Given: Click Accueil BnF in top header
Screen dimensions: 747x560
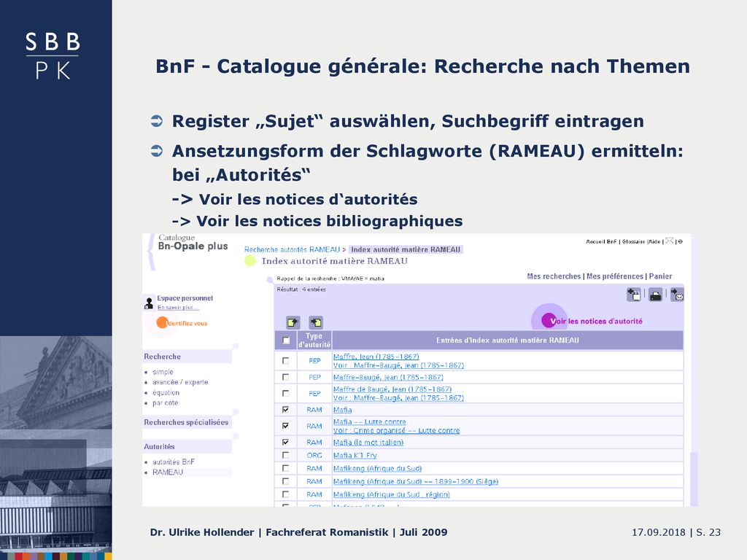Looking at the screenshot, I should point(601,241).
